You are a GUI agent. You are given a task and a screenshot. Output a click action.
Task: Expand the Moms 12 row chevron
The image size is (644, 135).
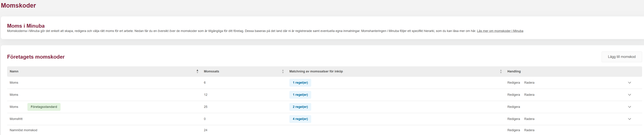[629, 95]
